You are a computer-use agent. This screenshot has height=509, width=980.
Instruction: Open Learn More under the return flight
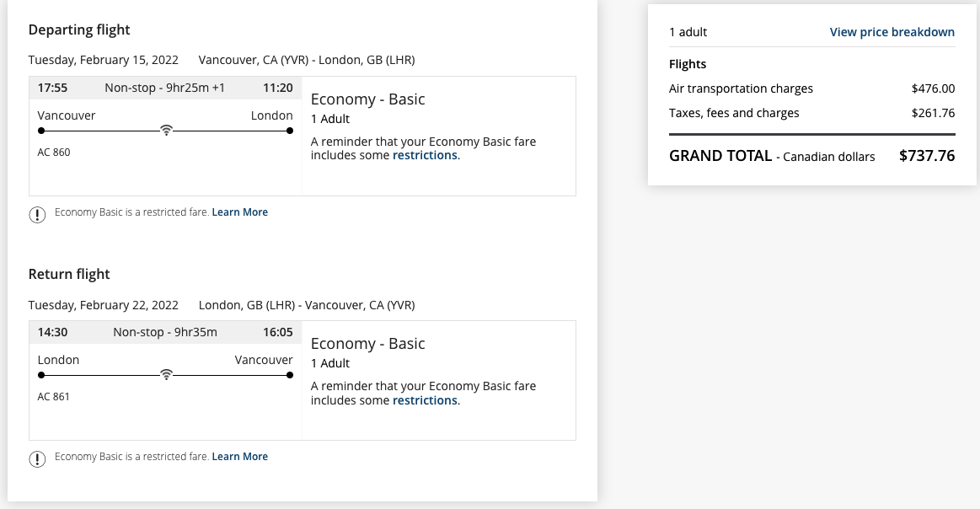(x=240, y=457)
